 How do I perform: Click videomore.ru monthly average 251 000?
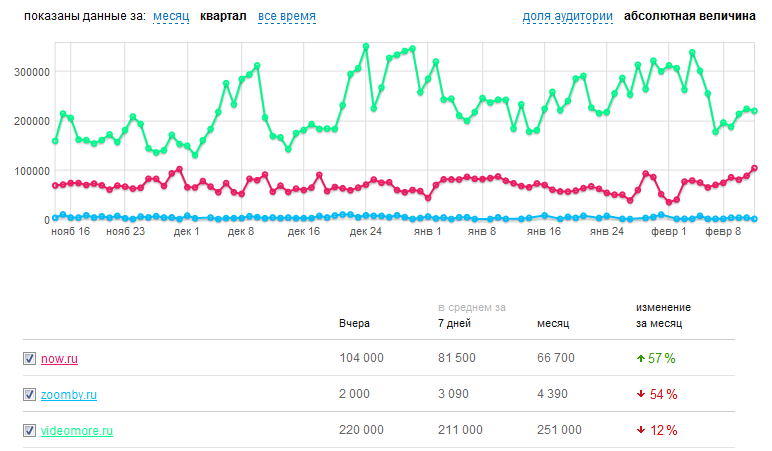point(560,431)
